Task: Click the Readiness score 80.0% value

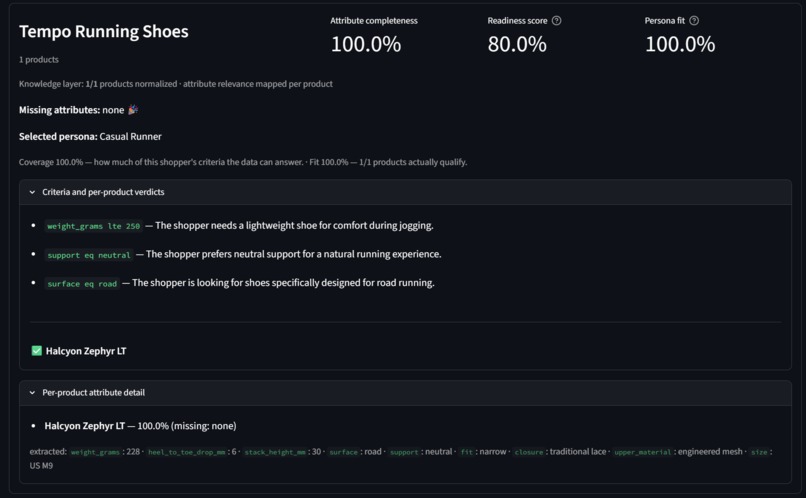Action: point(517,44)
